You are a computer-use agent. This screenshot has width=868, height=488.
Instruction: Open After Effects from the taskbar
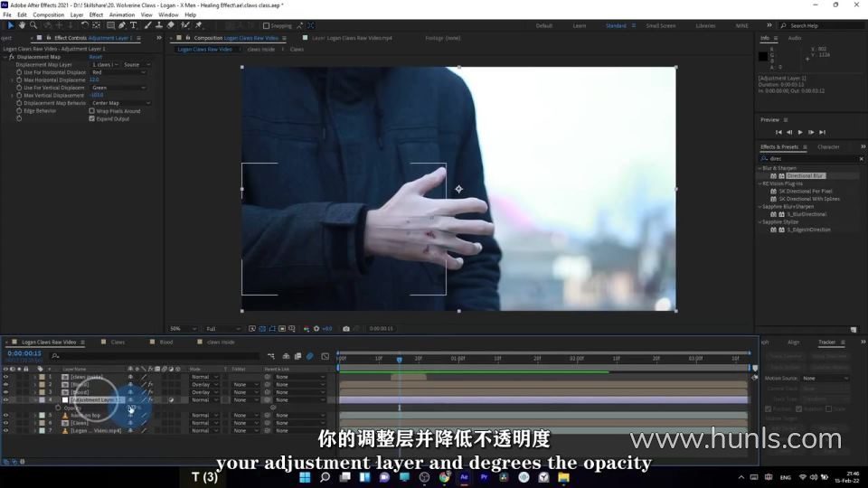tap(464, 477)
